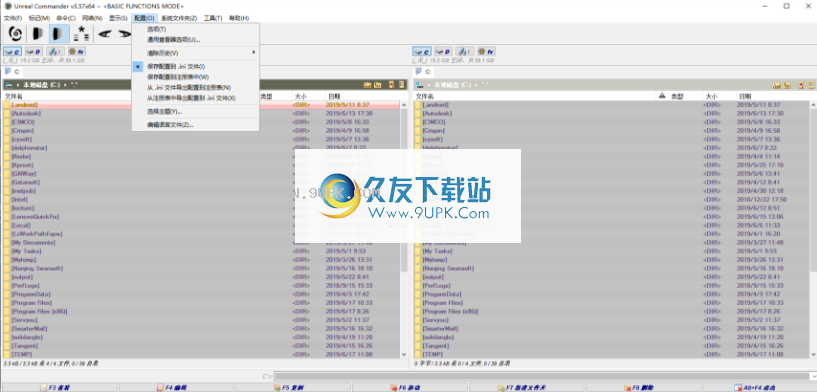The height and width of the screenshot is (392, 817).
Task: Click the left arrow back navigation icon
Action: tap(105, 34)
